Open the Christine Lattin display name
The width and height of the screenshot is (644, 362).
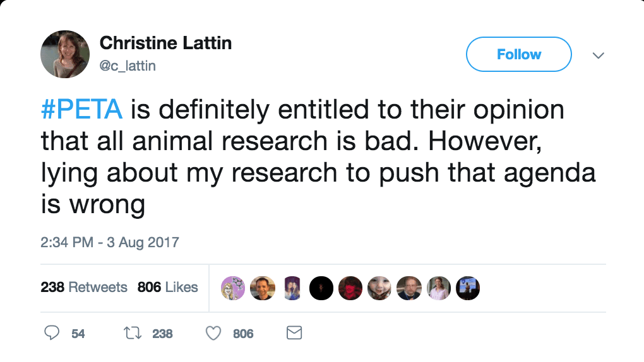coord(165,44)
